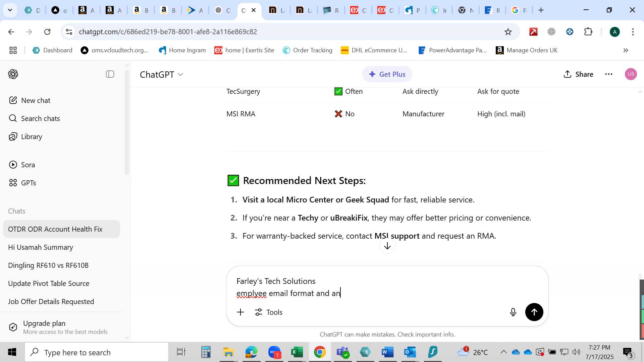Image resolution: width=644 pixels, height=362 pixels.
Task: Open the Windows Start menu
Action: 12,352
